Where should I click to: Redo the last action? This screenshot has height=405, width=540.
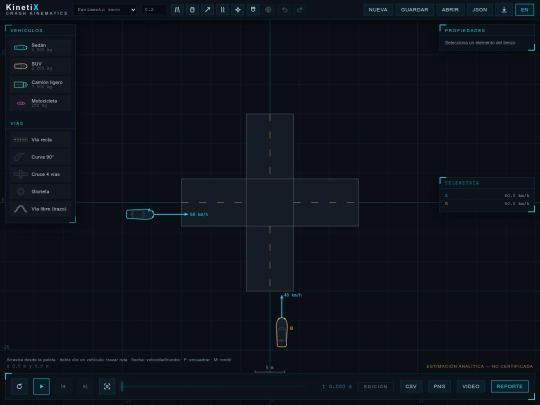(x=300, y=10)
